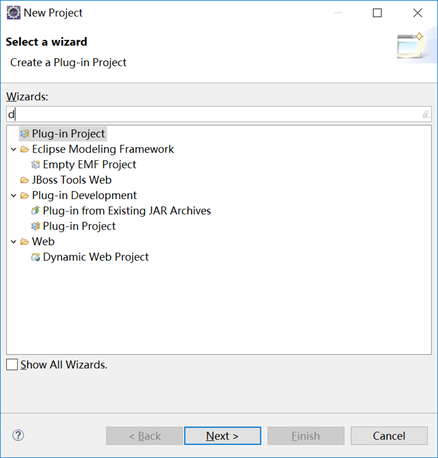The height and width of the screenshot is (458, 438).
Task: Click the Dynamic Web Project globe icon
Action: (x=35, y=257)
